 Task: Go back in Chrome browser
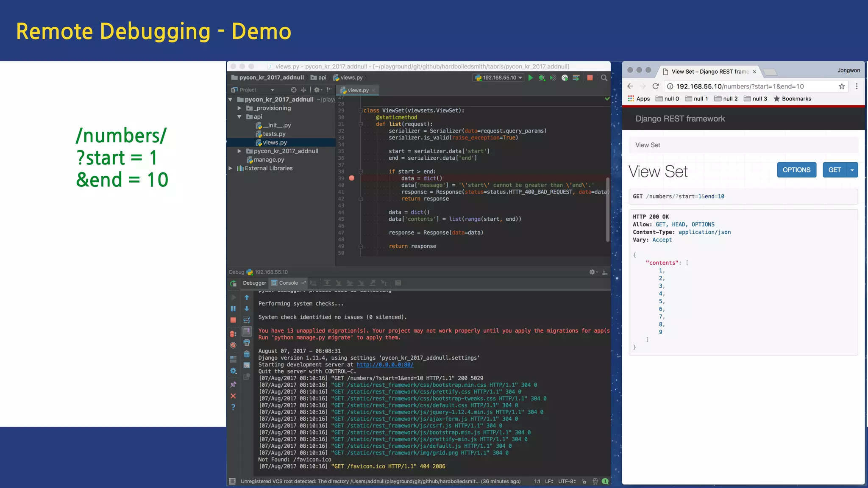tap(630, 86)
